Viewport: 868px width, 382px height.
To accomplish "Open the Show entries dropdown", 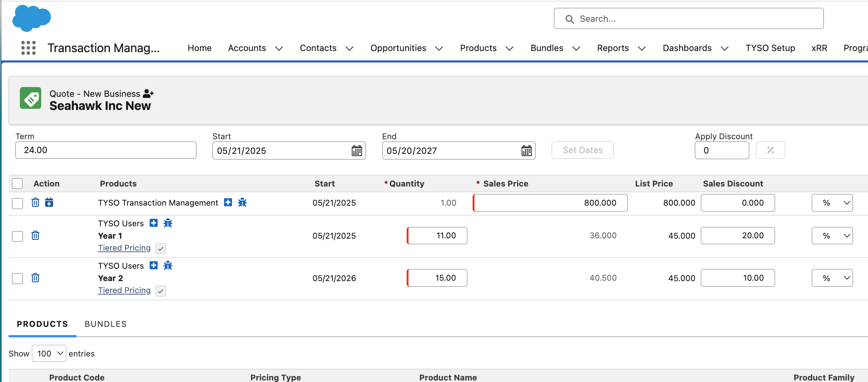I will pyautogui.click(x=49, y=353).
